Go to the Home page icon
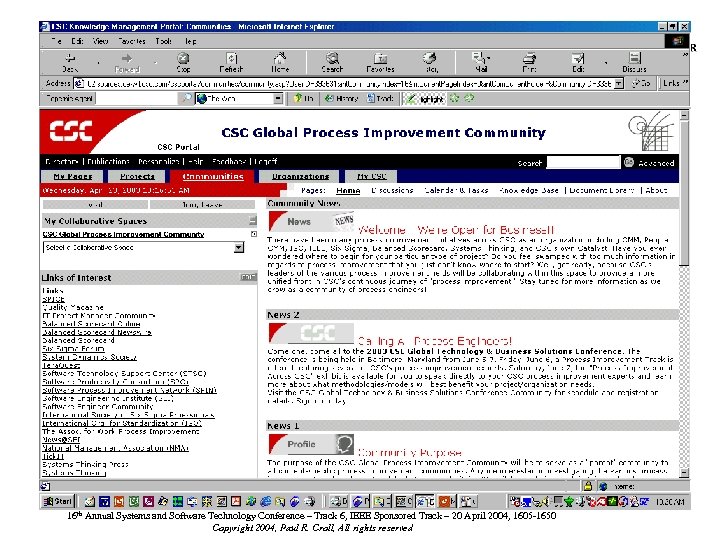720x540 pixels. click(280, 62)
